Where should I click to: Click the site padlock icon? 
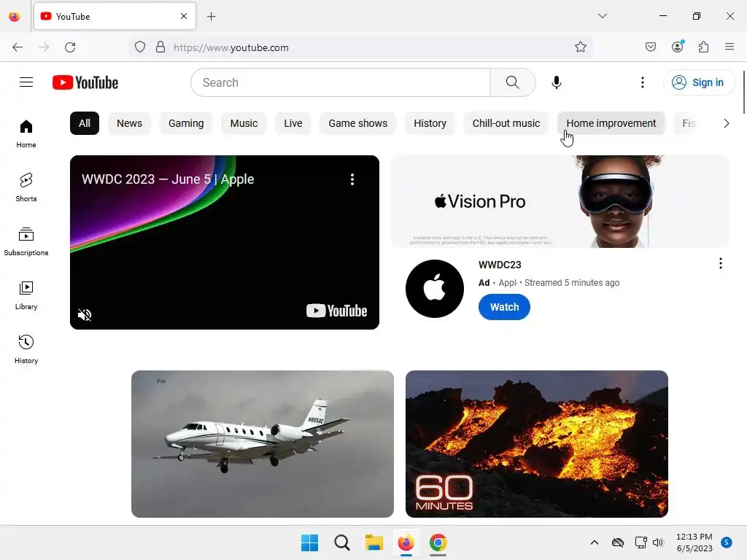coord(160,47)
